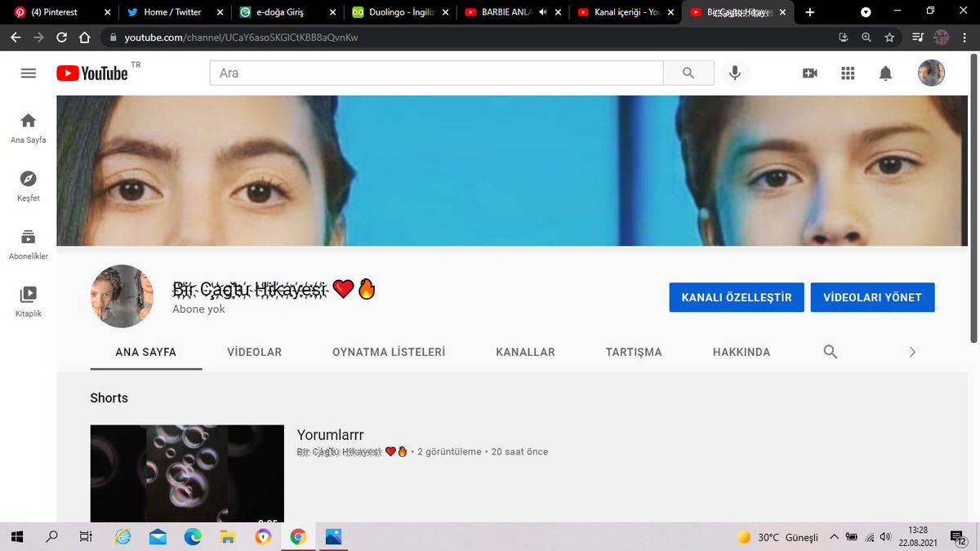Image resolution: width=980 pixels, height=551 pixels.
Task: Open the notifications bell
Action: click(x=884, y=73)
